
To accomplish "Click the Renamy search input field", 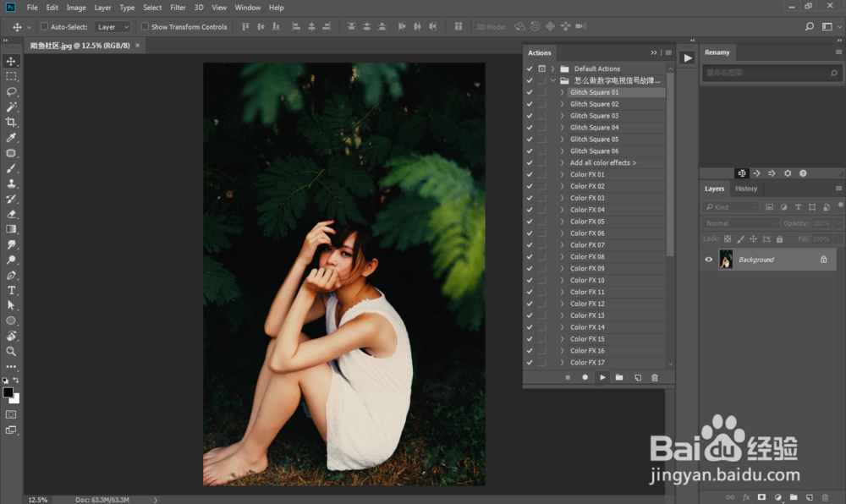I will coord(771,73).
